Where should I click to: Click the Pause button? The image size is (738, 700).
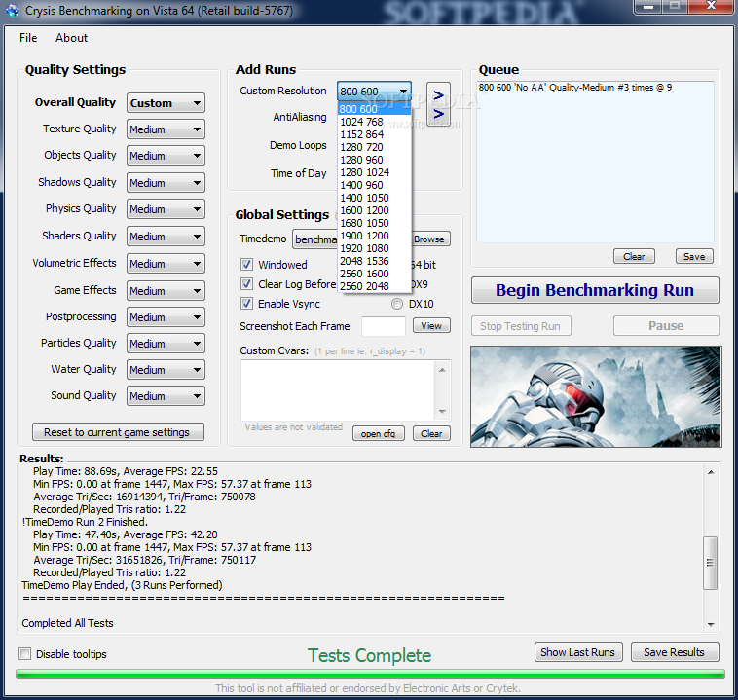tap(666, 326)
